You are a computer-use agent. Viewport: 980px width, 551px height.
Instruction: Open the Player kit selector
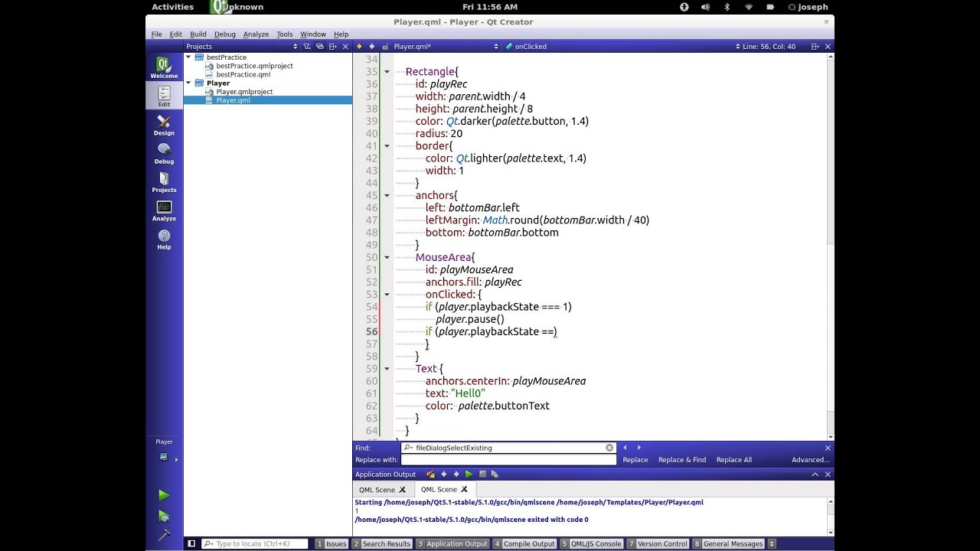(x=164, y=458)
